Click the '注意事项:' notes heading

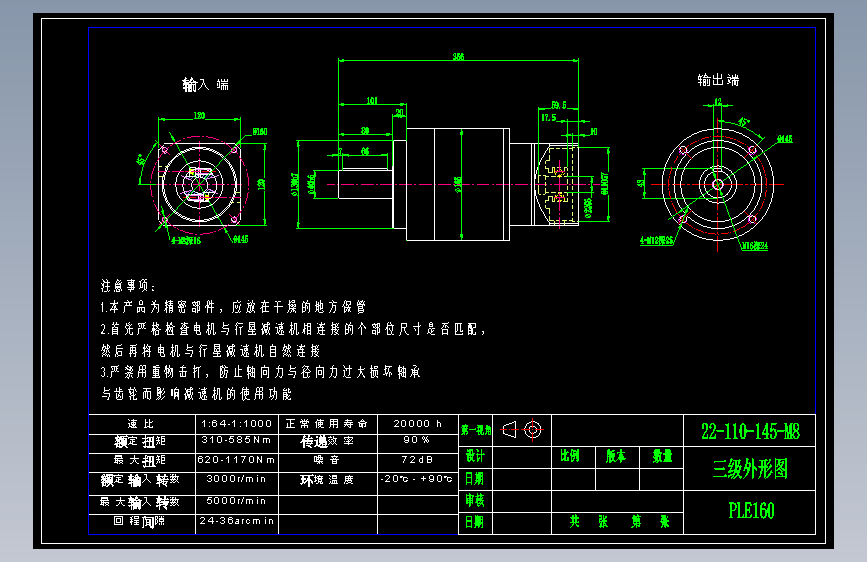pyautogui.click(x=128, y=285)
